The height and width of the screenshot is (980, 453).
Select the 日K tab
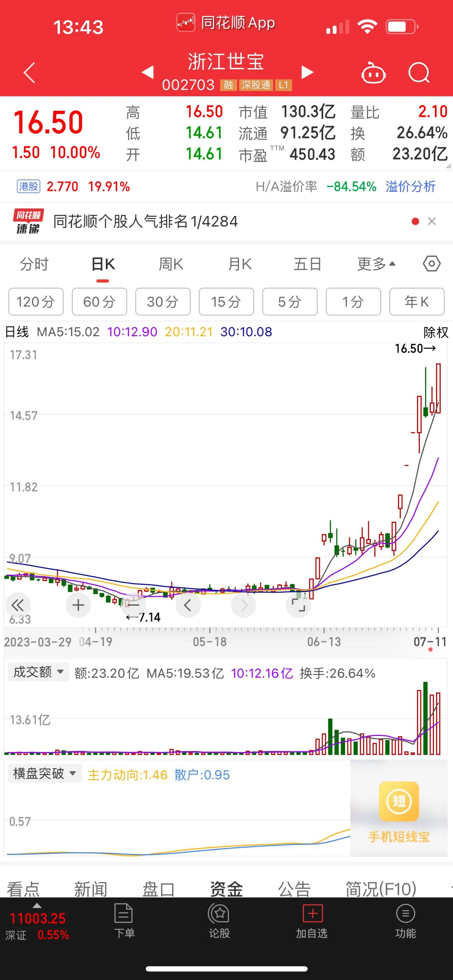(103, 264)
